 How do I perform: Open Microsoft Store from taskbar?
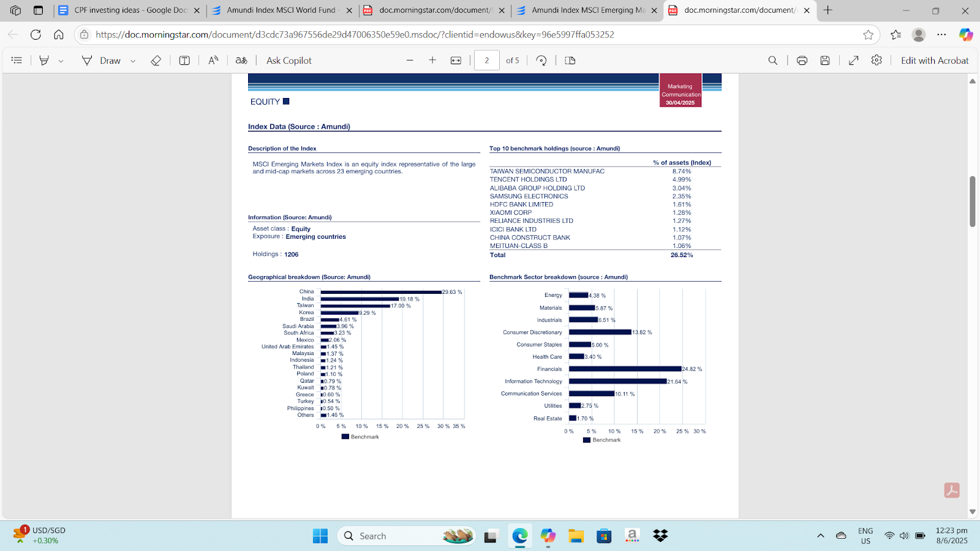coord(604,536)
